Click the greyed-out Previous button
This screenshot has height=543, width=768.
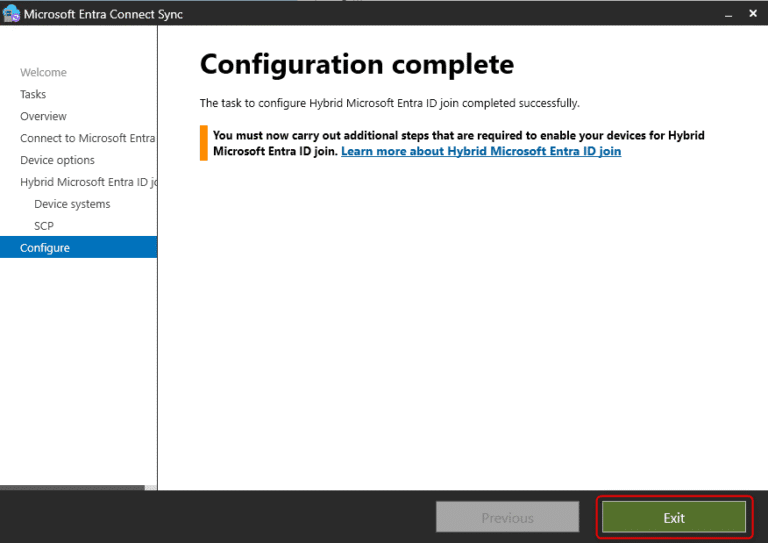point(507,517)
